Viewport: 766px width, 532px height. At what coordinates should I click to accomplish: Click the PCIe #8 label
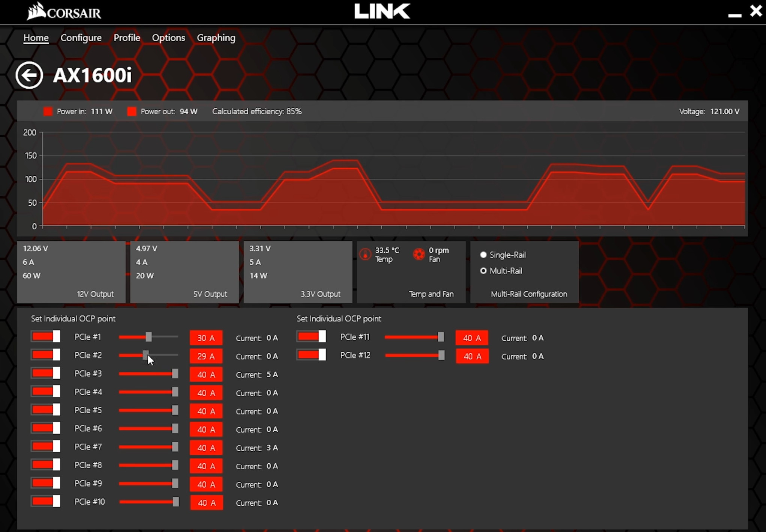(x=88, y=465)
